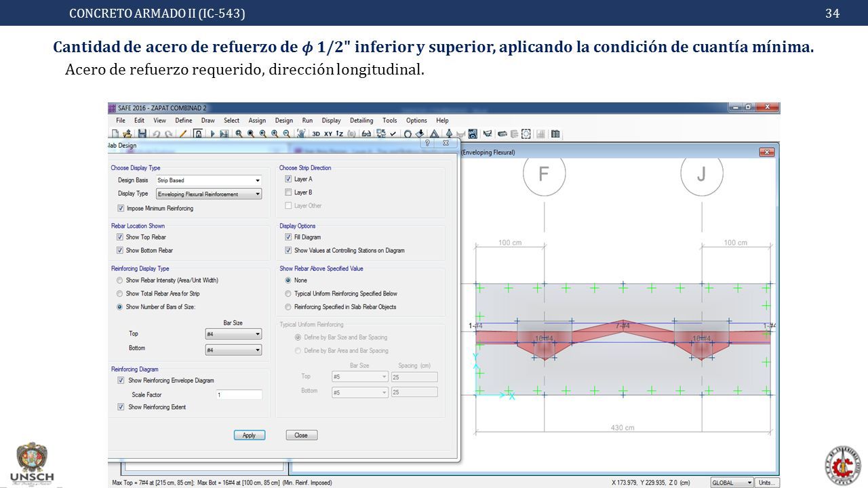
Task: Click the book-shaped table icon in toolbar
Action: (555, 134)
